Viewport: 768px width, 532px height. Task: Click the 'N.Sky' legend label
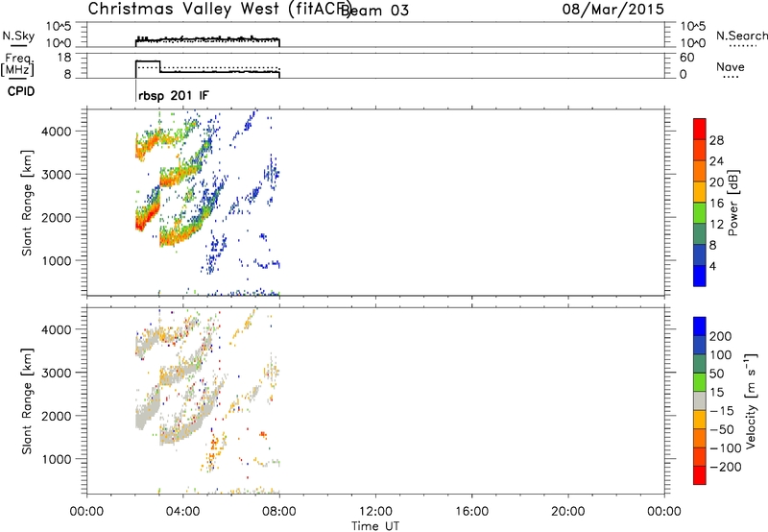(18, 36)
